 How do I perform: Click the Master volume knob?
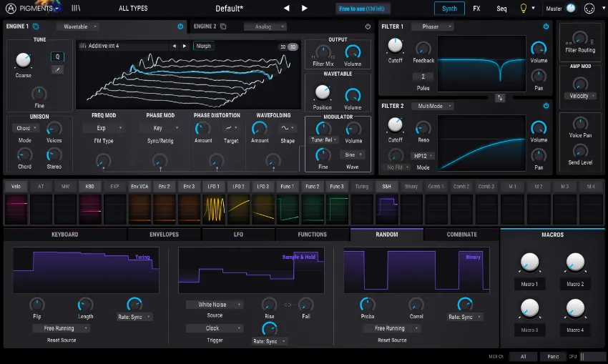[572, 9]
